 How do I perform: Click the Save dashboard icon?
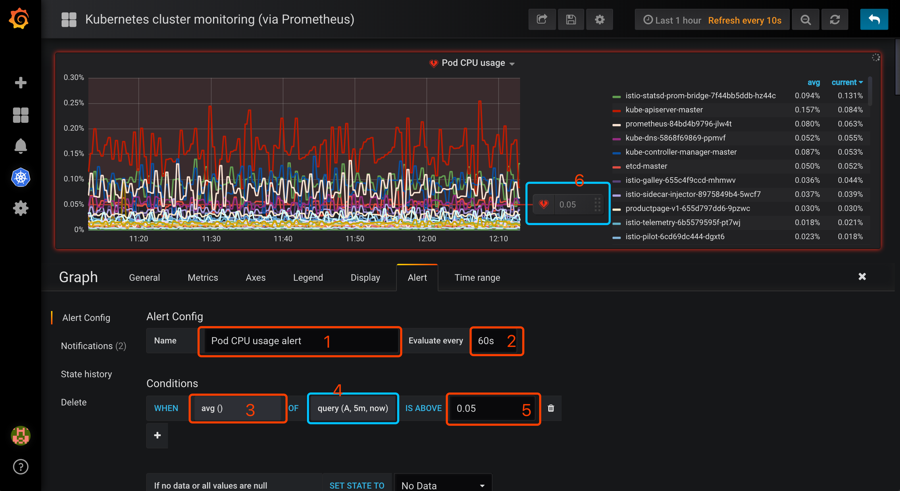(571, 20)
